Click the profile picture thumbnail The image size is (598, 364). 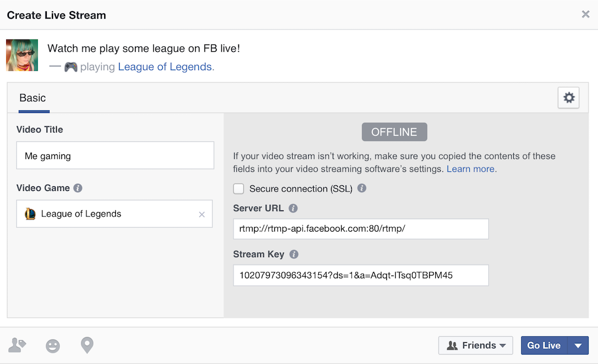[22, 55]
